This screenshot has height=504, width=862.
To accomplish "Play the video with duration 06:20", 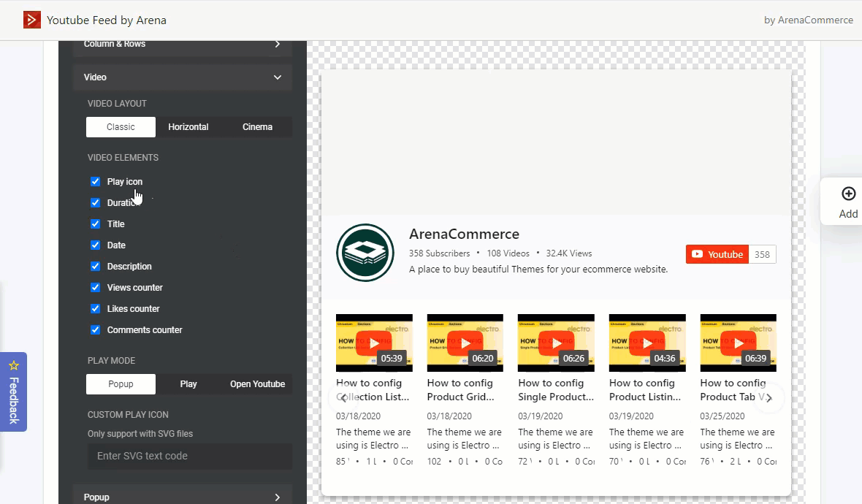I will pos(465,343).
